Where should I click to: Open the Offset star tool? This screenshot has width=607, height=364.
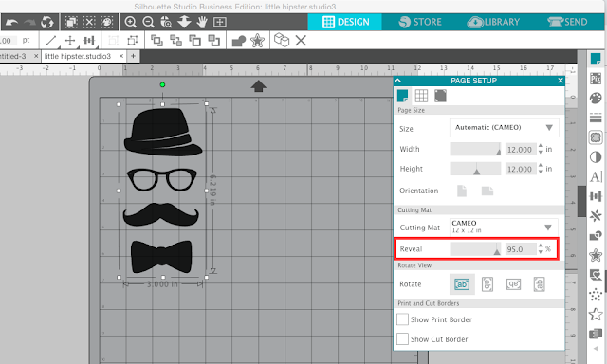(257, 40)
